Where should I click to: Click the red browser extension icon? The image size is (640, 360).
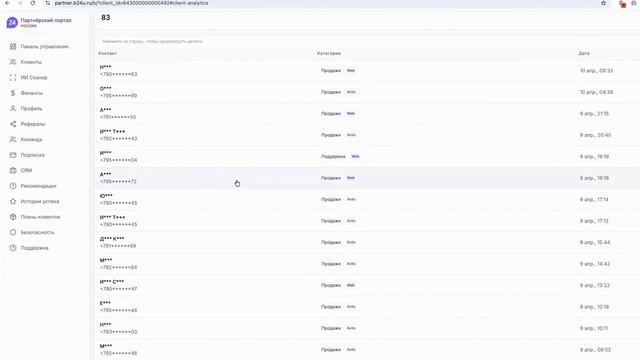(x=622, y=4)
